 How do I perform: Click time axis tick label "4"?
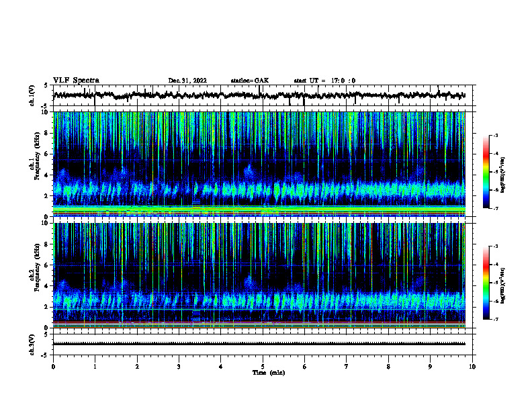(x=221, y=367)
